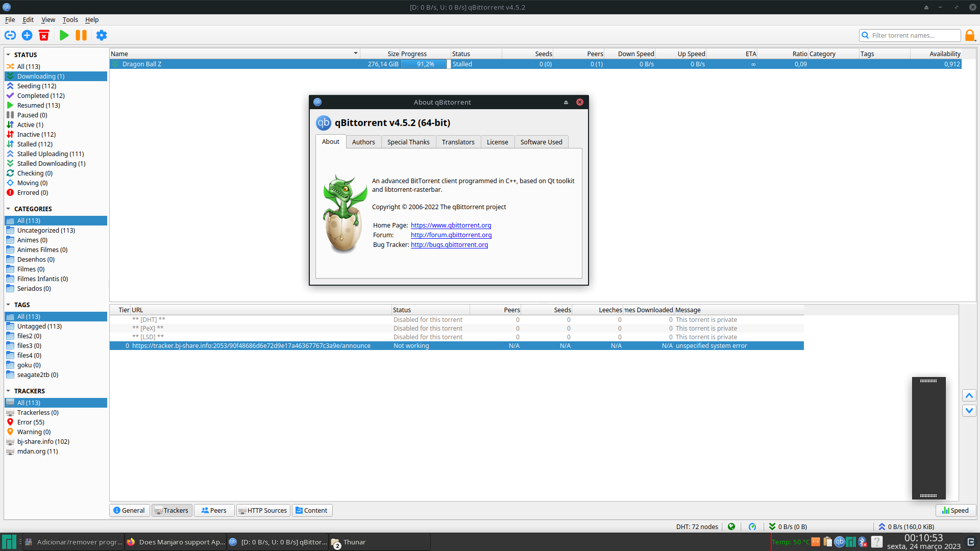Open the Tools menu

(70, 19)
